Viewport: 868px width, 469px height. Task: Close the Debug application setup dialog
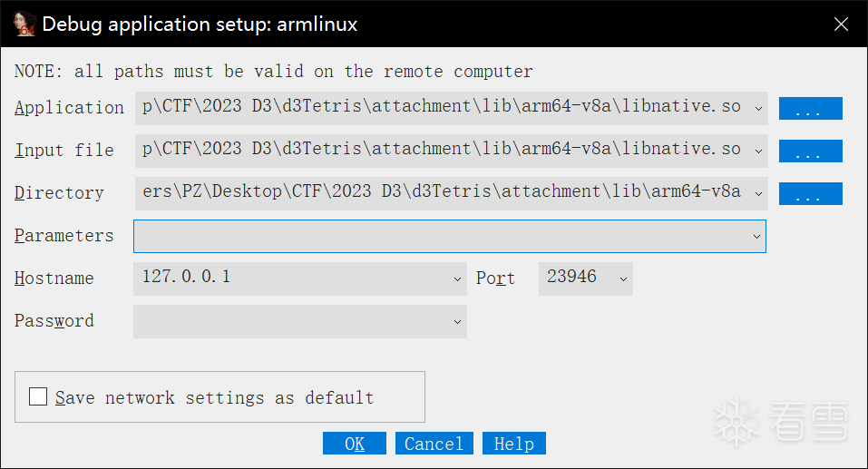pos(841,24)
